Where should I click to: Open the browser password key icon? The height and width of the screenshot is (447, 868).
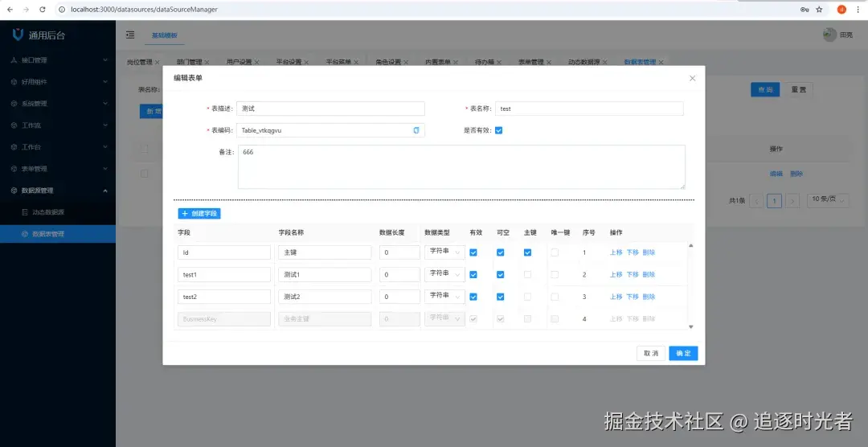(x=805, y=10)
